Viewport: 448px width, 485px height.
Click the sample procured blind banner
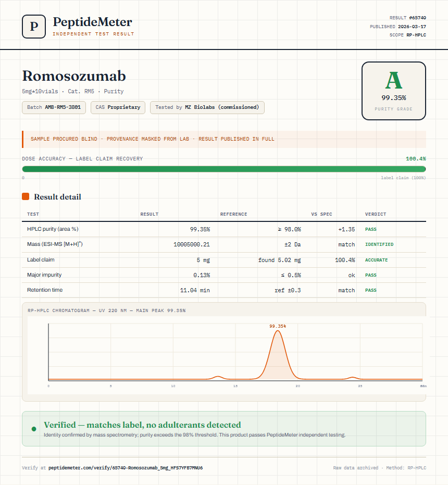point(223,139)
